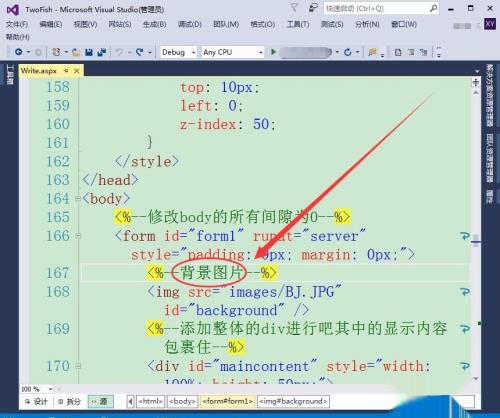Close the Write.aspx tab
Image resolution: width=500 pixels, height=418 pixels.
click(77, 71)
